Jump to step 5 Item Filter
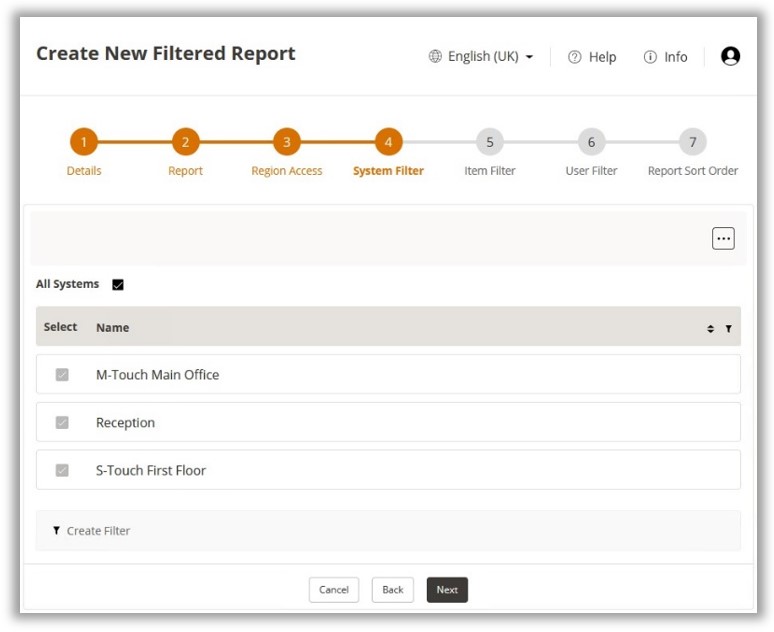Screen dimensions: 774x632 click(x=489, y=143)
